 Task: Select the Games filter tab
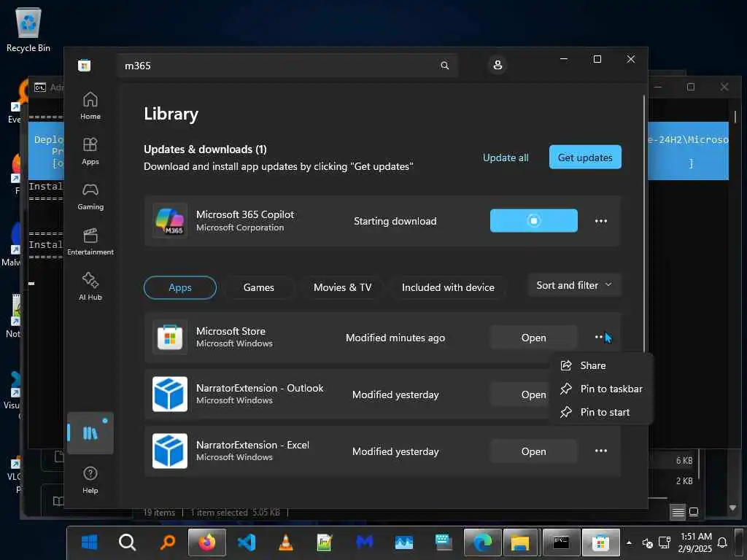click(x=259, y=287)
